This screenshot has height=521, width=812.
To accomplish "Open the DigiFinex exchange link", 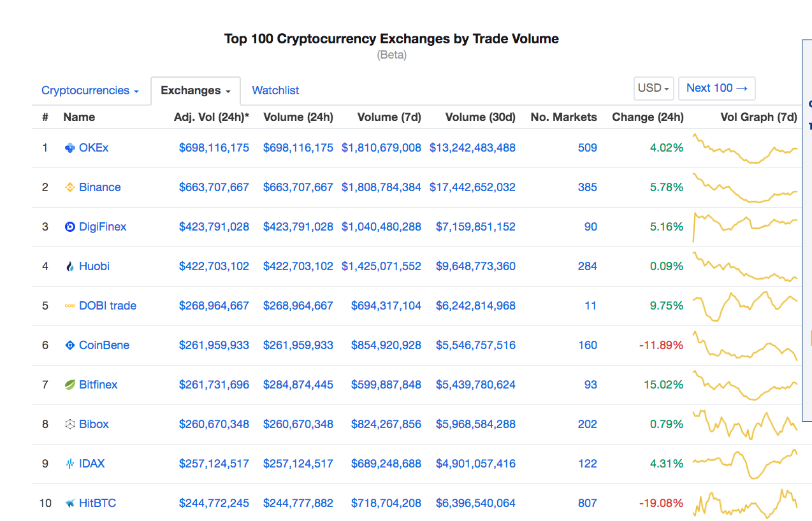I will [103, 227].
